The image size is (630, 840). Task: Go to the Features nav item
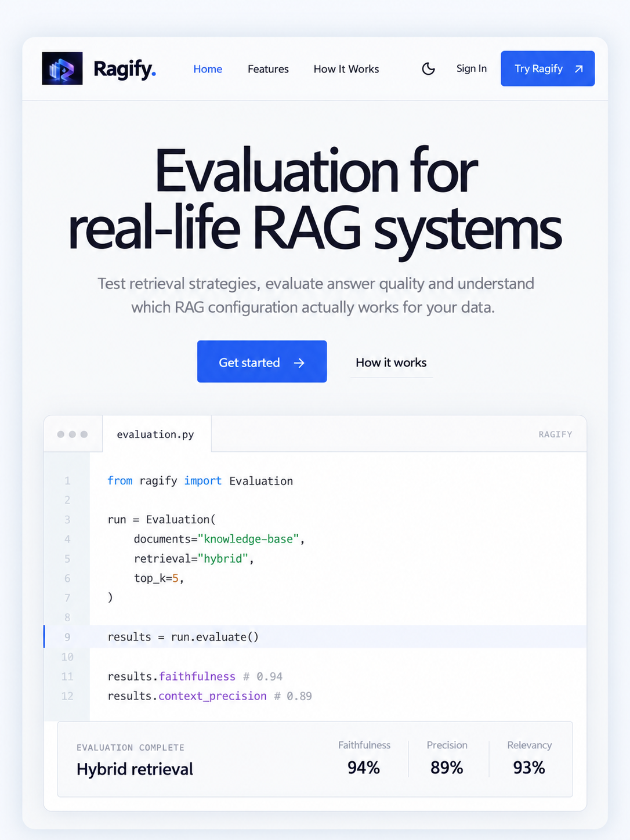tap(268, 69)
